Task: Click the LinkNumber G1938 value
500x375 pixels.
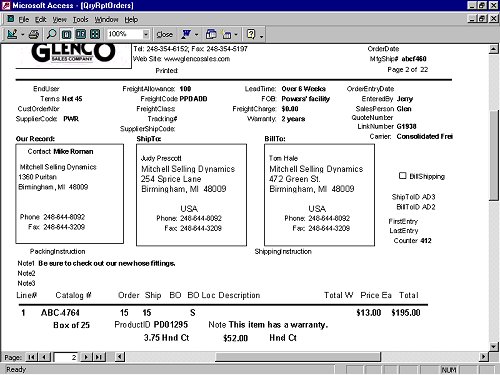Action: pyautogui.click(x=406, y=127)
